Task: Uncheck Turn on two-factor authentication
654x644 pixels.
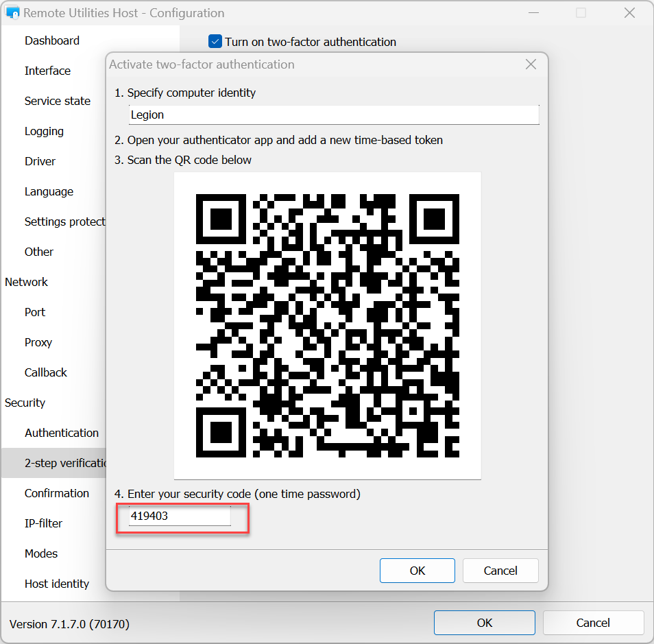Action: coord(215,42)
